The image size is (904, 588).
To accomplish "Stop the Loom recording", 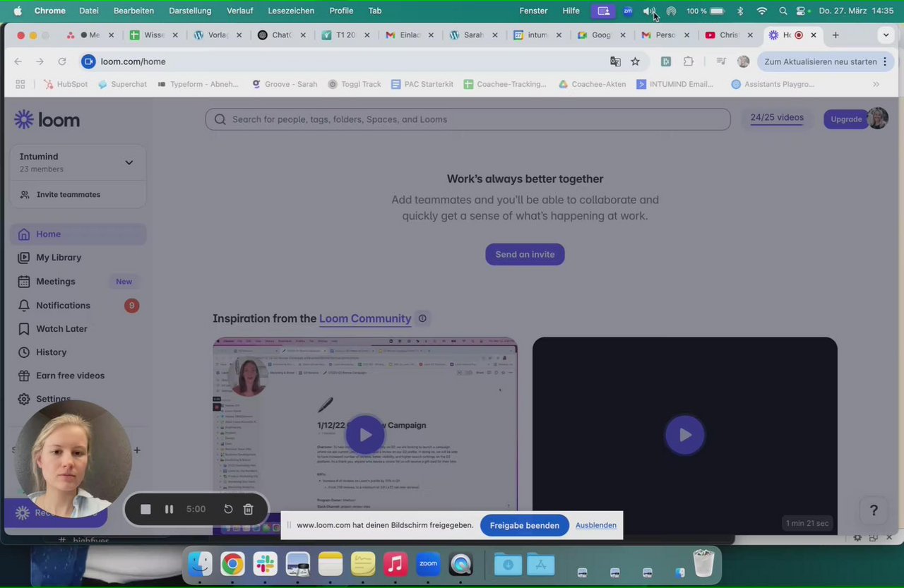I will [x=145, y=510].
